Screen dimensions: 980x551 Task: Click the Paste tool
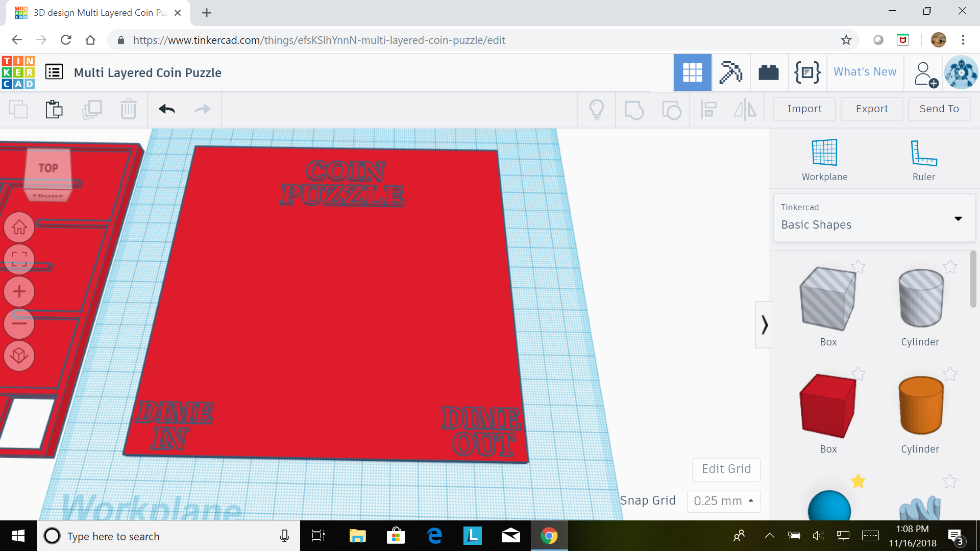[54, 109]
